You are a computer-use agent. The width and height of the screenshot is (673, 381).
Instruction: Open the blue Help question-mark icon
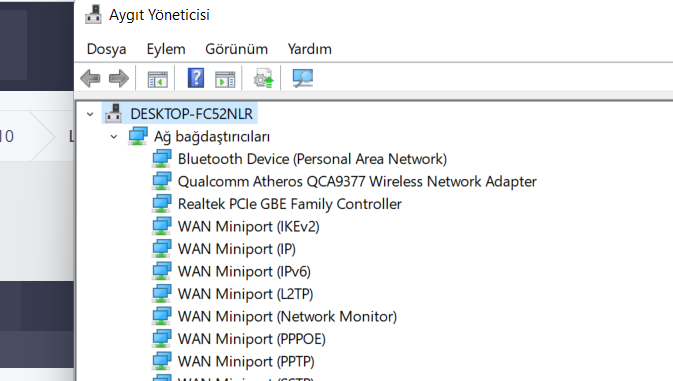pos(196,78)
